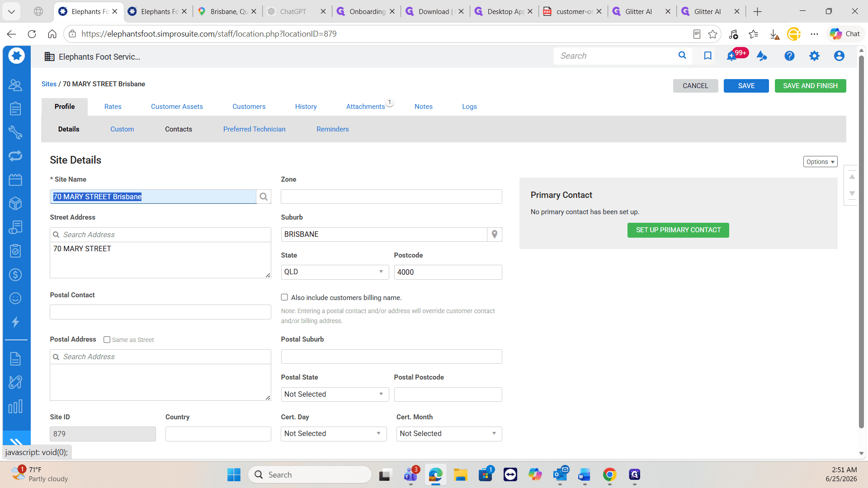Image resolution: width=868 pixels, height=488 pixels.
Task: Click the CANCEL button
Action: (x=695, y=86)
